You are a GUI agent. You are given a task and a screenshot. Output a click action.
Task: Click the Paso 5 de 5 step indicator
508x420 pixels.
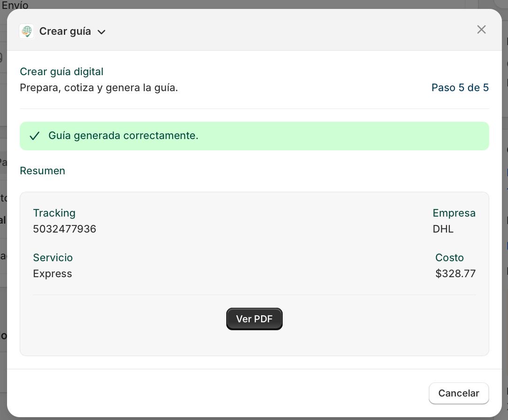[460, 87]
